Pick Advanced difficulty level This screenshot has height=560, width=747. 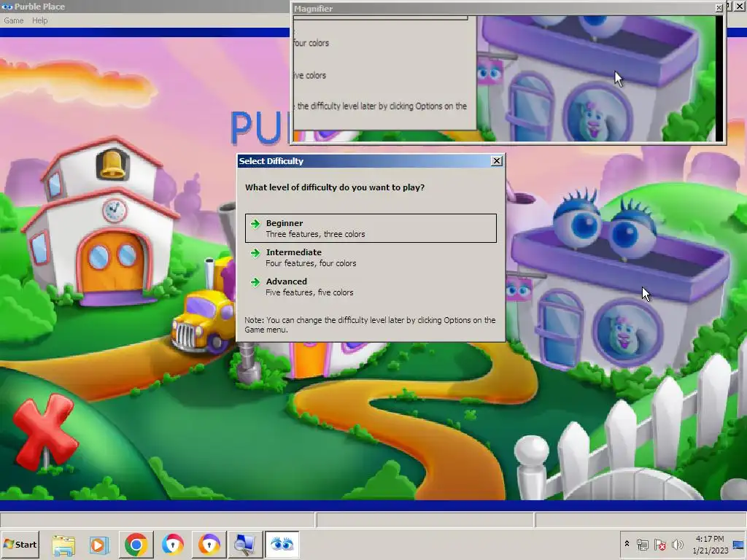371,286
